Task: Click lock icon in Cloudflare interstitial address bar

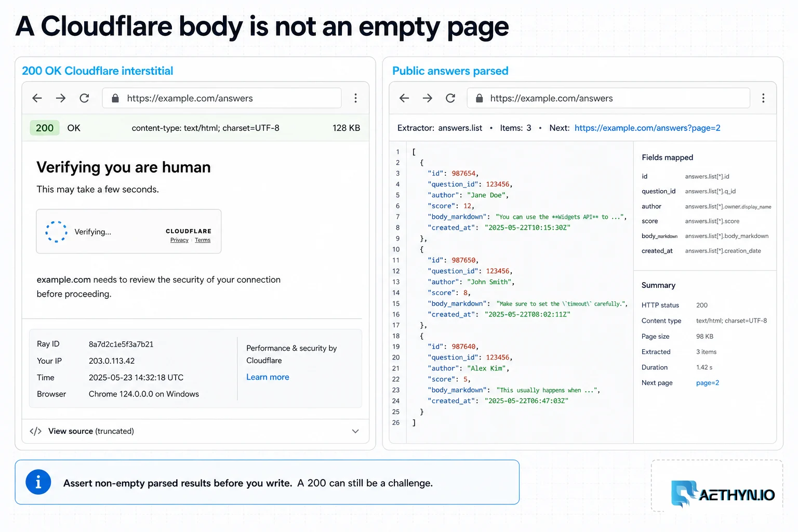Action: pyautogui.click(x=115, y=98)
